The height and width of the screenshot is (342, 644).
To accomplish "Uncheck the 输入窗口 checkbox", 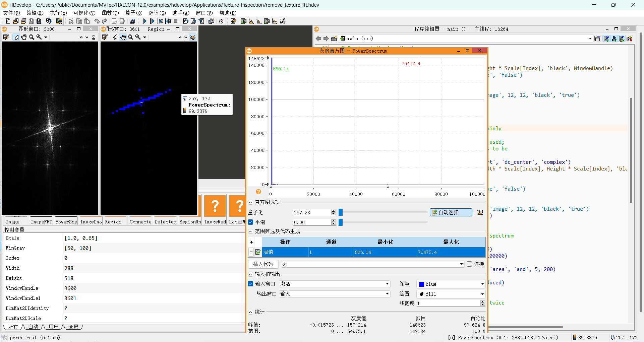I will click(251, 284).
